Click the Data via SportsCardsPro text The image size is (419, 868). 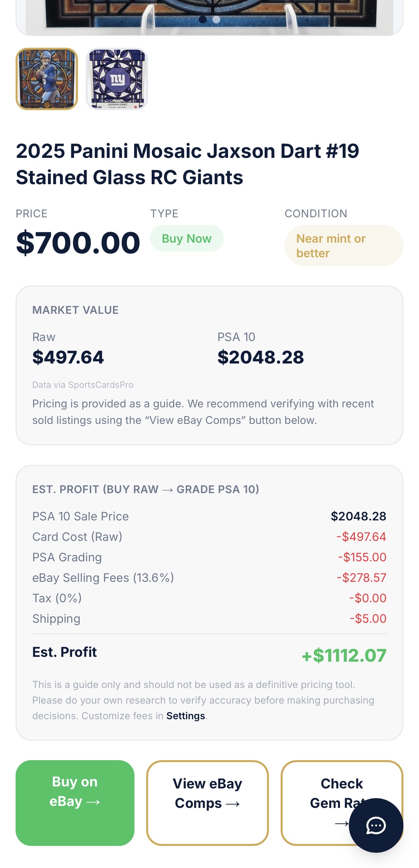(83, 385)
